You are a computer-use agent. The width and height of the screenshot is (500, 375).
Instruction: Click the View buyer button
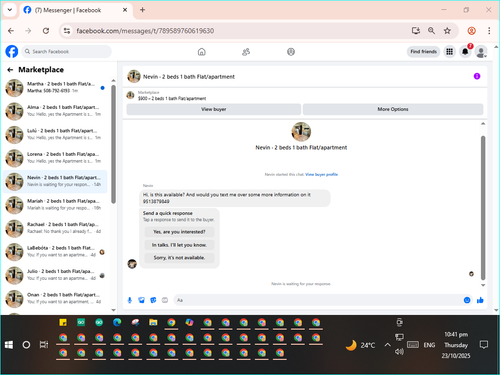point(214,109)
